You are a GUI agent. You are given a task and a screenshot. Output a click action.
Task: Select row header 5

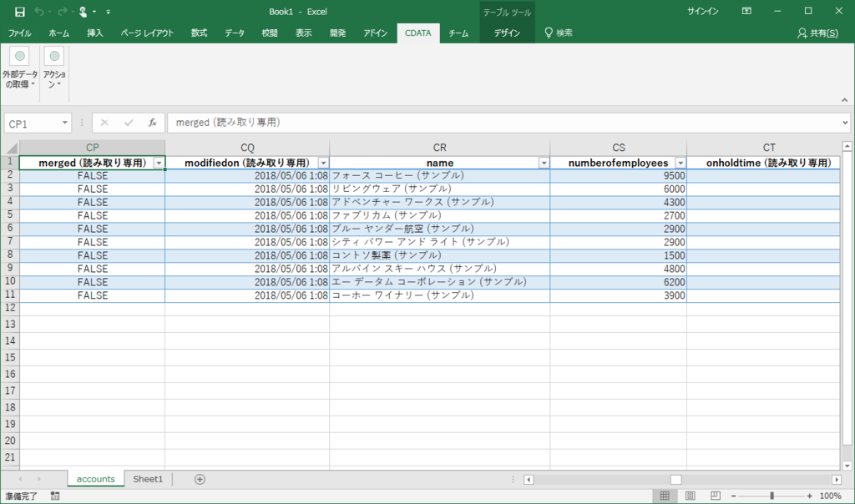[10, 214]
